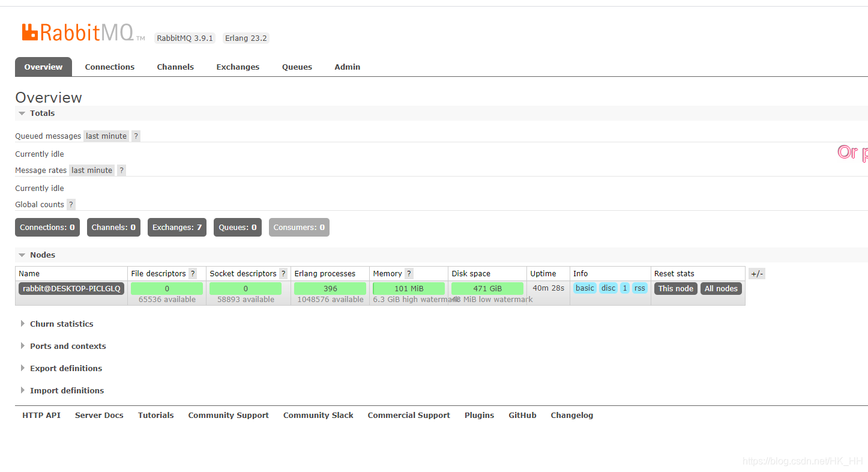
Task: Expand Import definitions section
Action: click(x=62, y=390)
